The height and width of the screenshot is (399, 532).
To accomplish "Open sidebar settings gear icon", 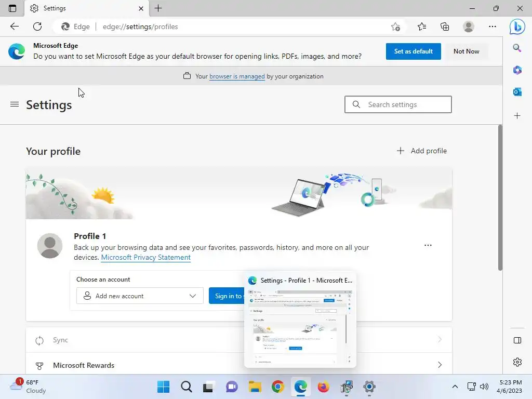I will pos(517,362).
